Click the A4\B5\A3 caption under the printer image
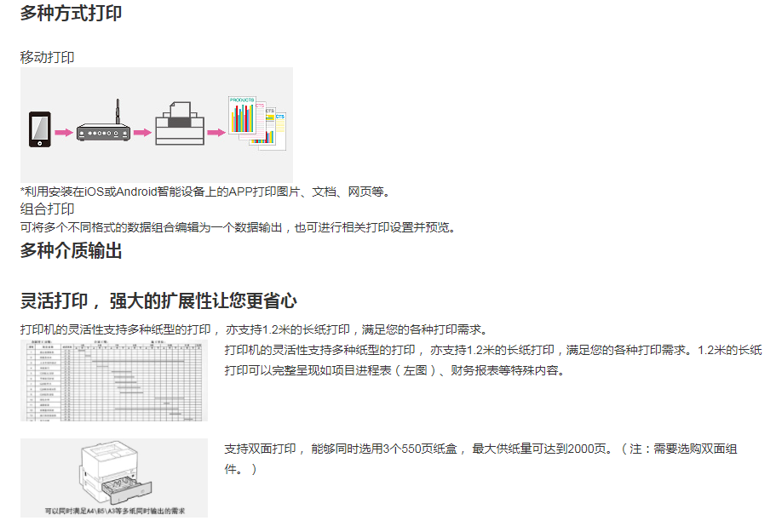This screenshot has width=776, height=532. tap(114, 511)
